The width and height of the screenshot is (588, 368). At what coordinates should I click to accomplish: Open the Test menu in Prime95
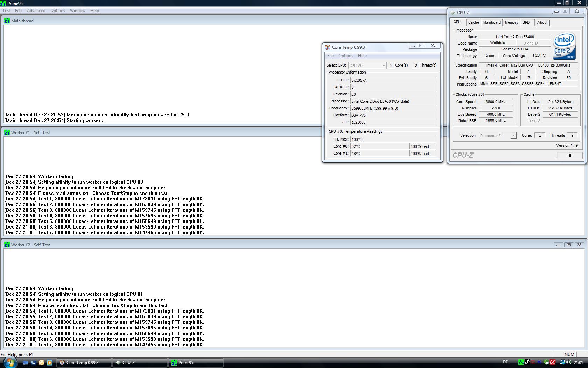[x=6, y=11]
